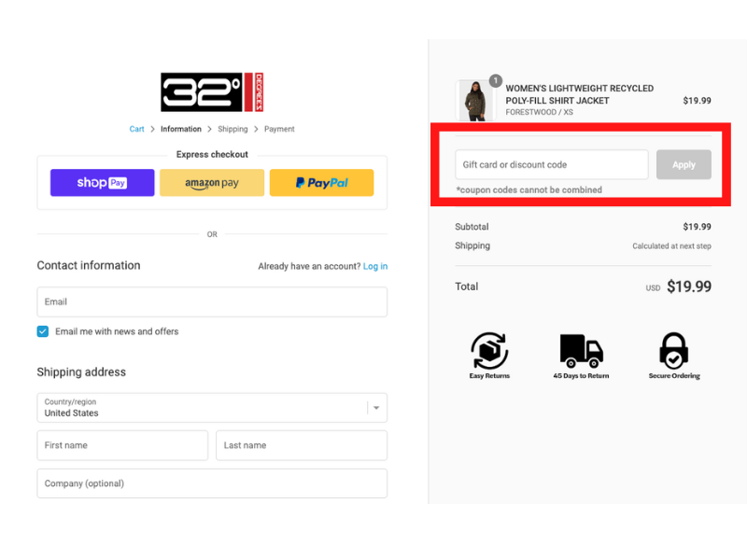Image resolution: width=747 pixels, height=560 pixels.
Task: Go back to Cart breadcrumb
Action: 136,129
